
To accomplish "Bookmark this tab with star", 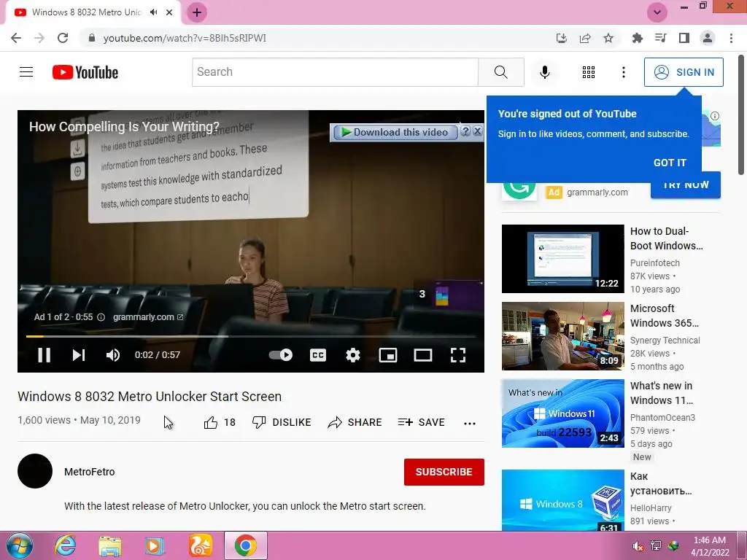I will 608,38.
